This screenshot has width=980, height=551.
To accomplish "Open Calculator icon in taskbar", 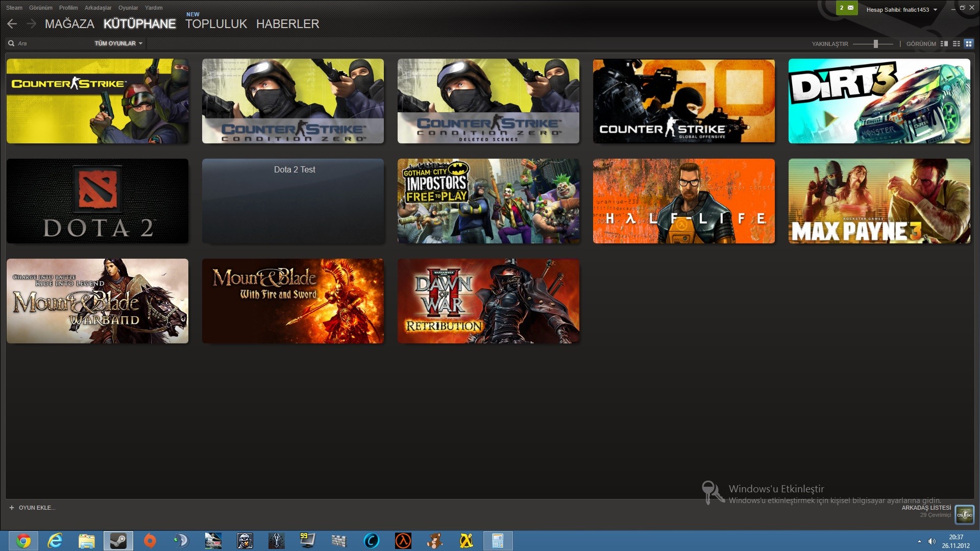I will 498,541.
